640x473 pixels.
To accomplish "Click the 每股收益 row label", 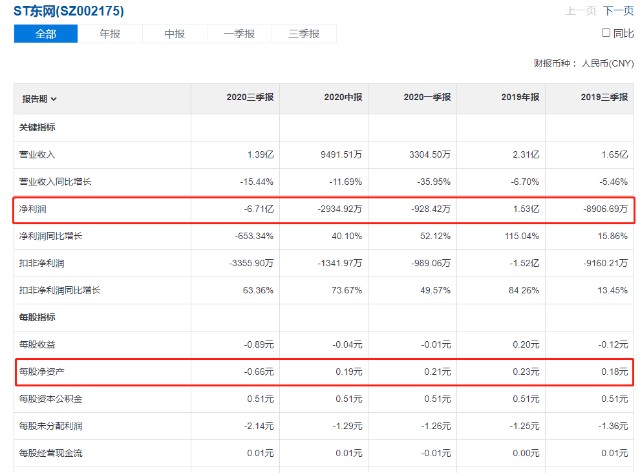I will point(37,344).
